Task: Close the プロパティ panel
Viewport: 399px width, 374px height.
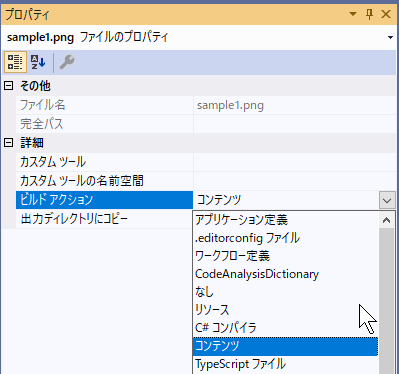Action: pyautogui.click(x=386, y=14)
